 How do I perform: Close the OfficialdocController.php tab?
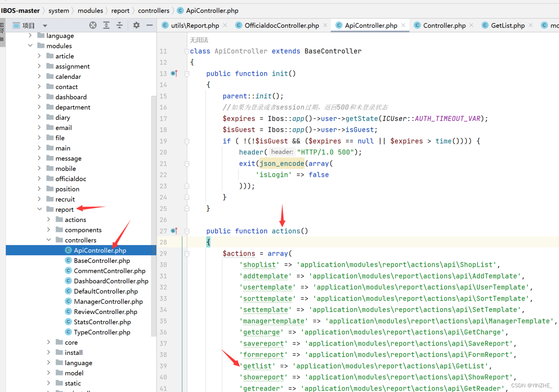(x=325, y=26)
